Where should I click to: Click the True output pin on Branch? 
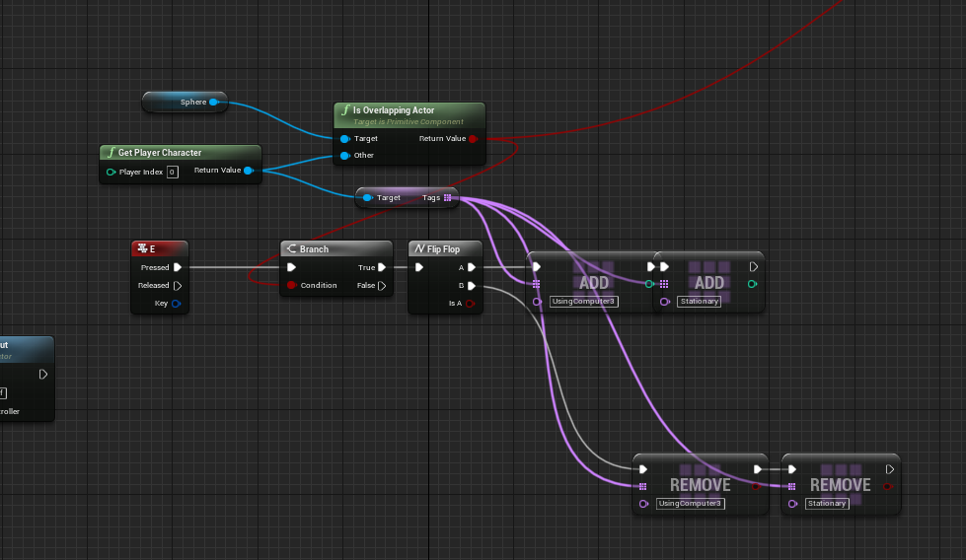coord(382,267)
